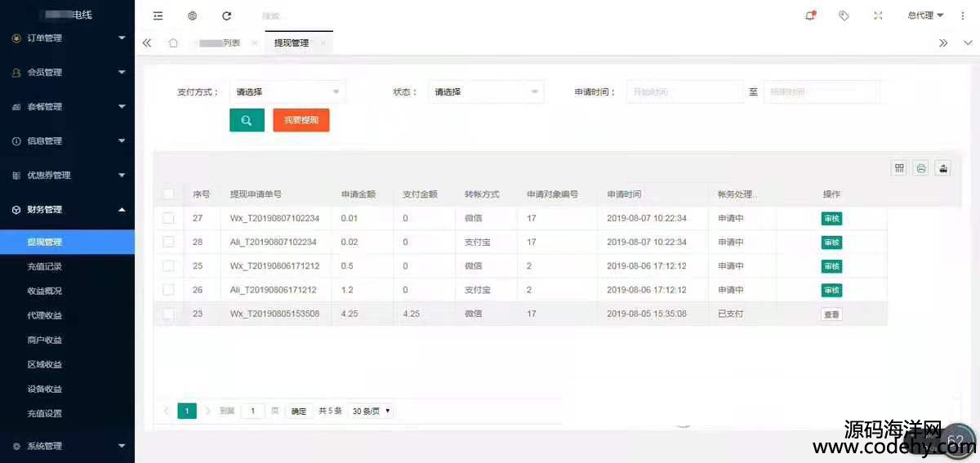Screen dimensions: 980x463
Task: Focus the start time input field
Action: pos(684,92)
